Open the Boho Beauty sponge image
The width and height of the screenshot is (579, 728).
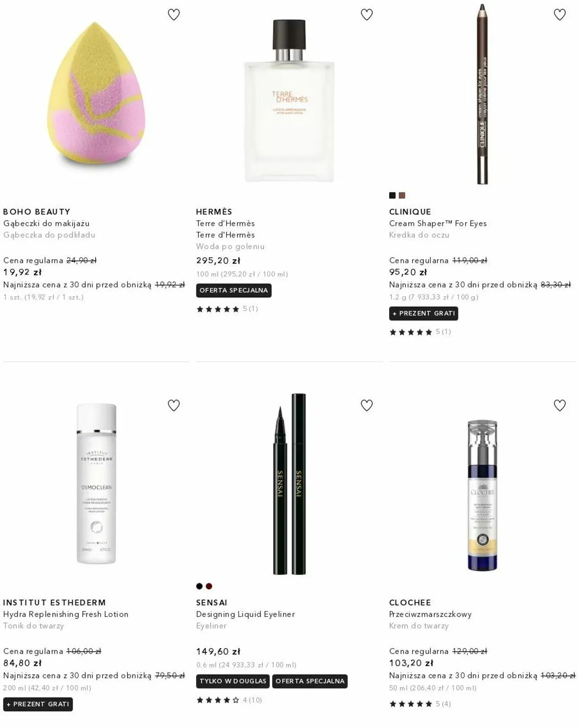(96, 93)
